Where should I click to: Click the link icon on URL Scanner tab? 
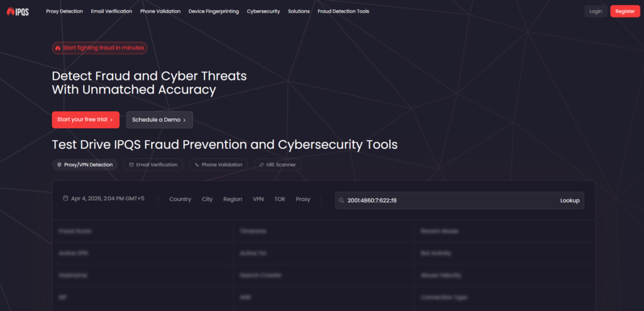[x=262, y=165]
